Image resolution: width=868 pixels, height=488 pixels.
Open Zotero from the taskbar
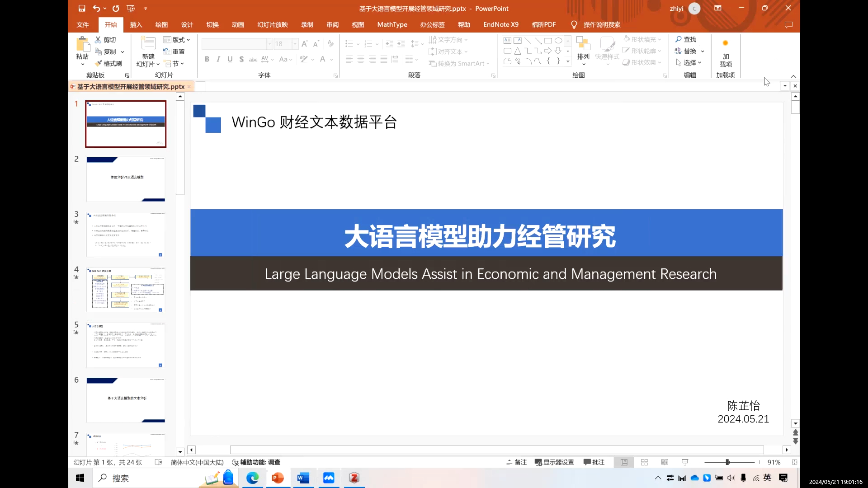click(354, 478)
